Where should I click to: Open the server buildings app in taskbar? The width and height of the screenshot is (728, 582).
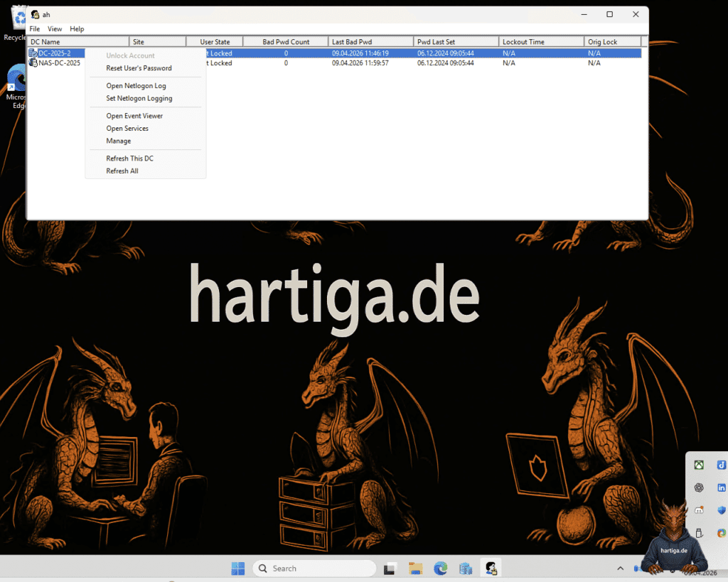click(x=466, y=568)
